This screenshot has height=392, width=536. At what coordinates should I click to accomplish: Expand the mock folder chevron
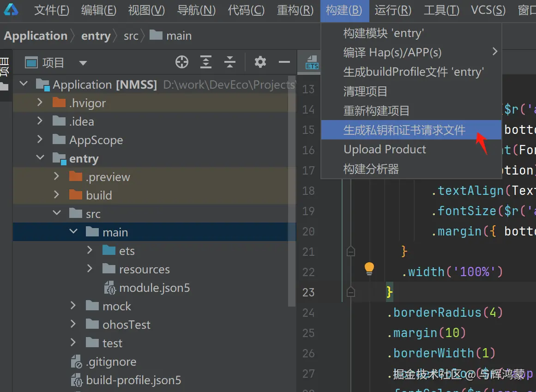tap(73, 305)
